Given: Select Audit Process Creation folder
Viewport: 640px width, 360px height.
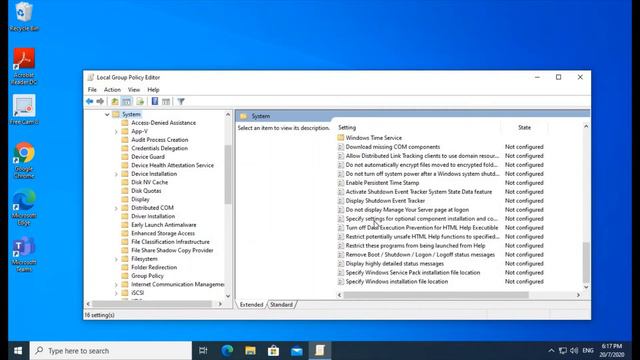Looking at the screenshot, I should tap(160, 140).
